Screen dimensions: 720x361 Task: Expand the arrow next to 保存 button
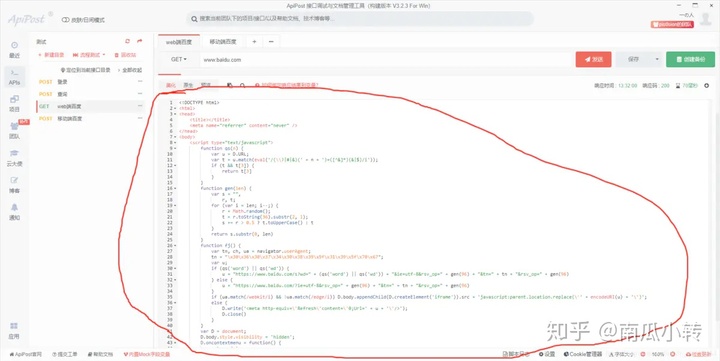[x=657, y=59]
